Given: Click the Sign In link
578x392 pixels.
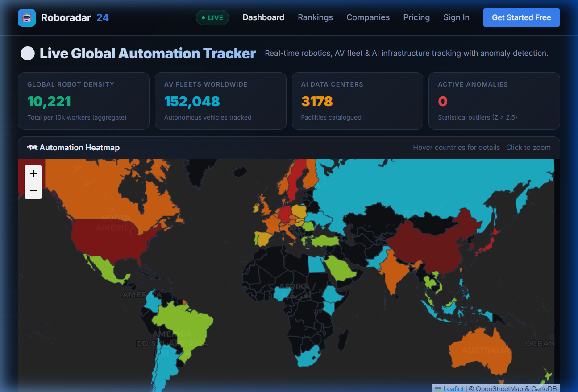Looking at the screenshot, I should 456,17.
